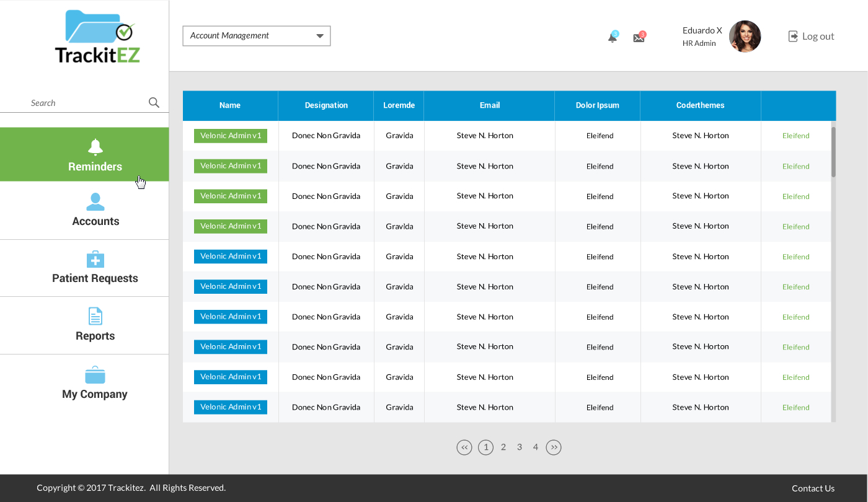Viewport: 868px width, 502px height.
Task: Go to page 2 of results
Action: [503, 447]
